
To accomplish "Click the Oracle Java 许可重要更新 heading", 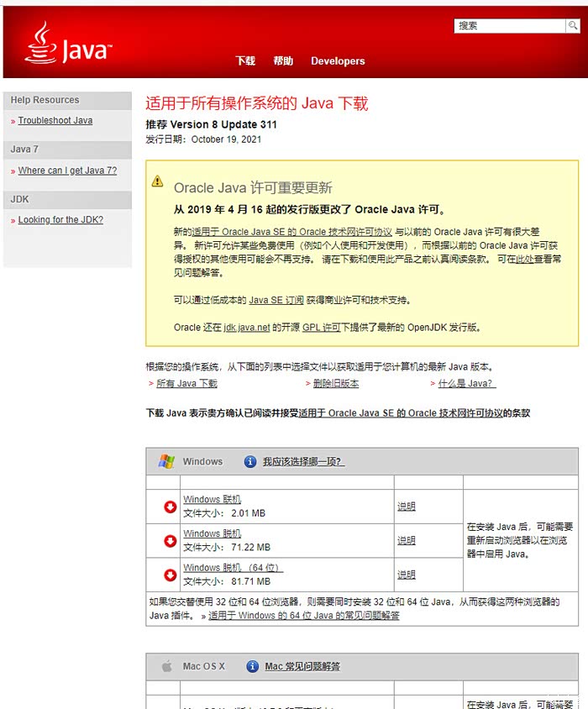I will point(254,187).
